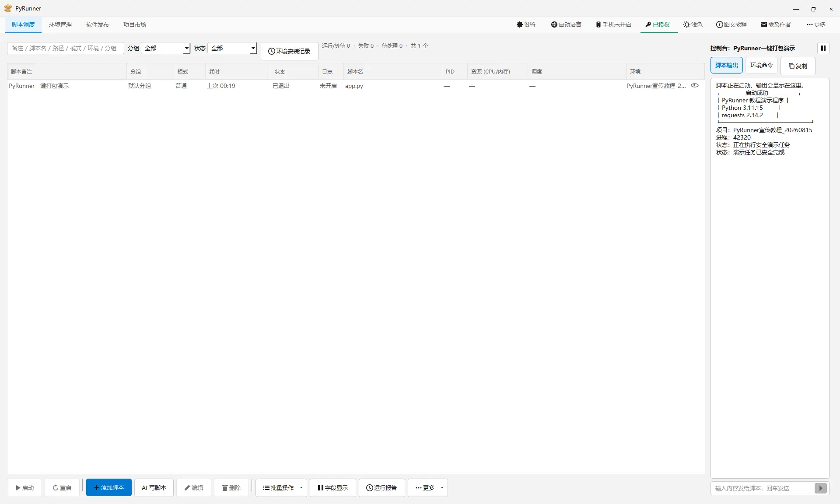Viewport: 840px width, 504px height.
Task: Click the 已授权 license key
Action: 658,24
